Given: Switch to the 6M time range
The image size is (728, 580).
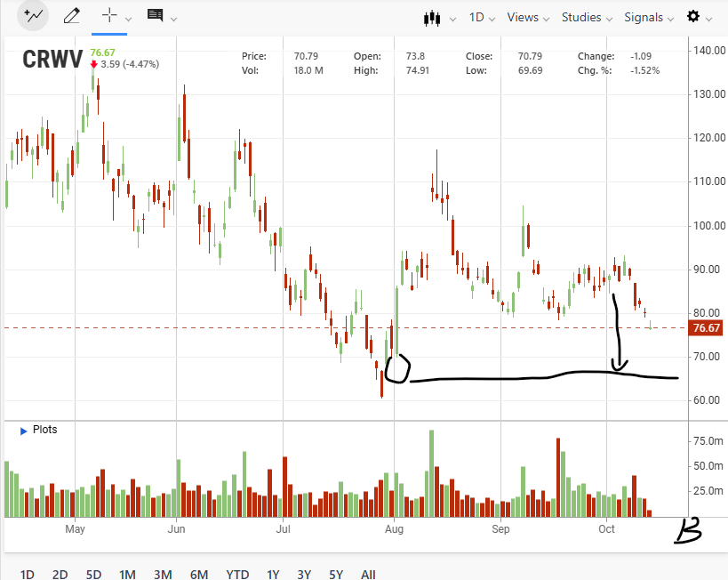Looking at the screenshot, I should pos(199,575).
